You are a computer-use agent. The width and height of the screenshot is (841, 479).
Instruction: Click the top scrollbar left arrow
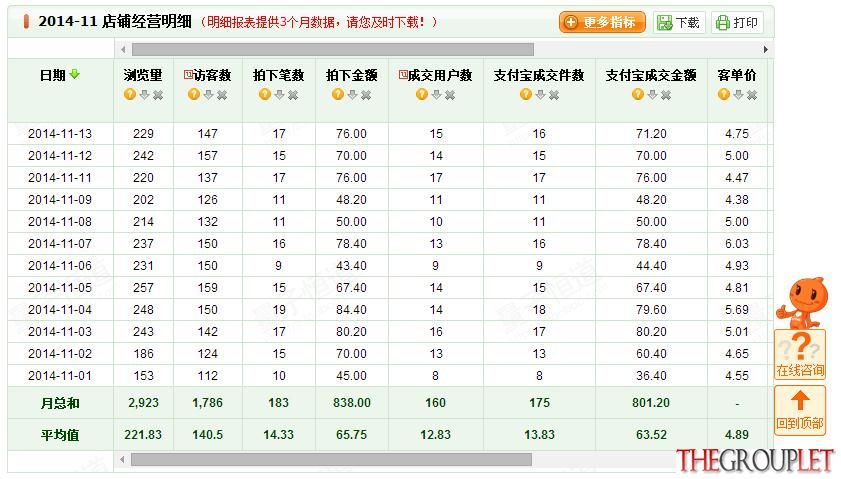123,49
